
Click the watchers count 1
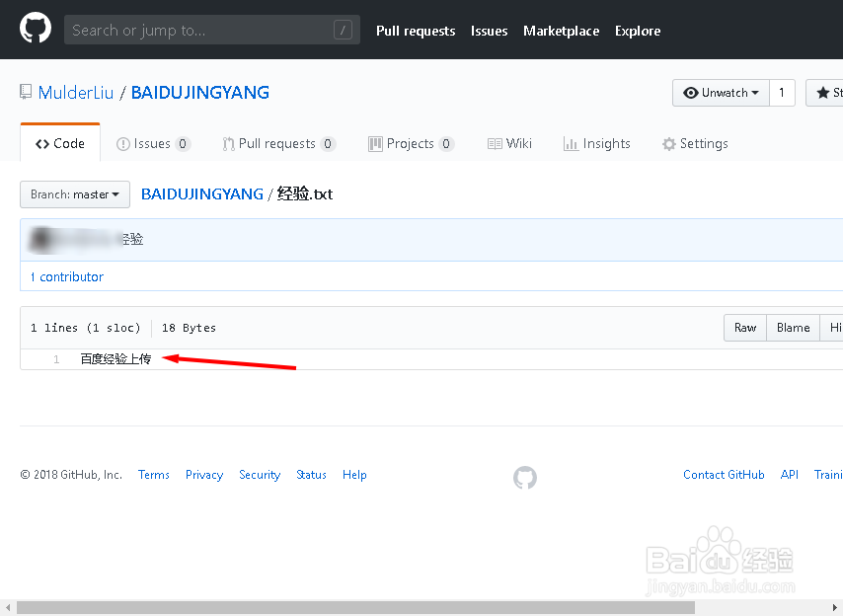[x=782, y=93]
